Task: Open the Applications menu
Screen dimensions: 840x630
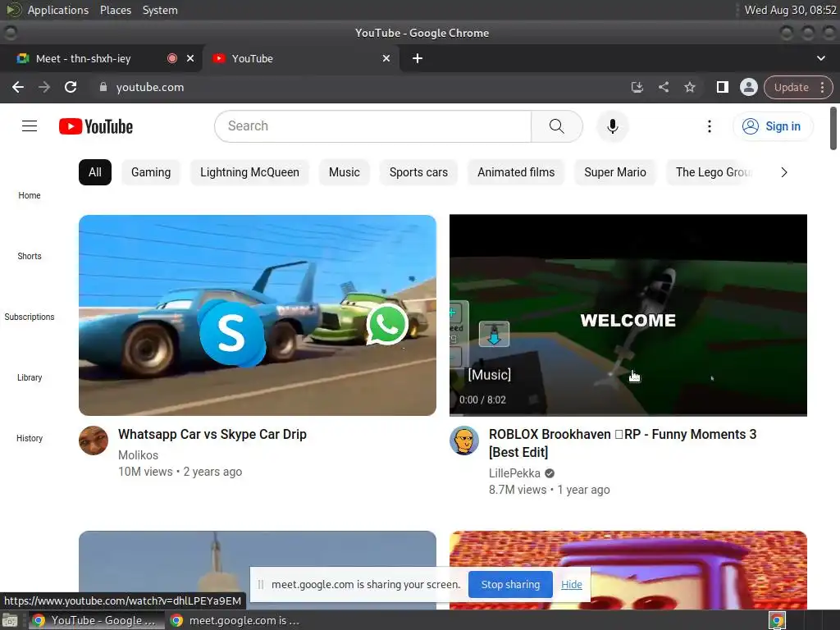Action: 58,10
